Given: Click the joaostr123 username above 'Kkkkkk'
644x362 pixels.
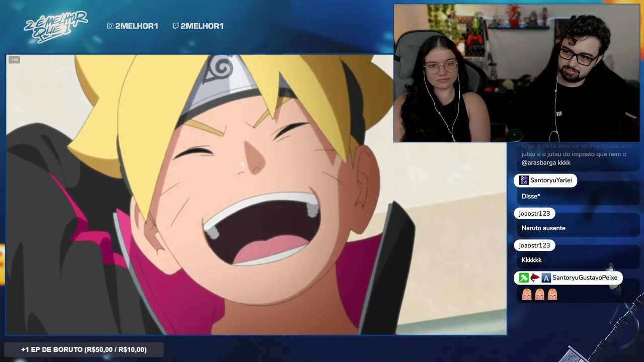Looking at the screenshot, I should tap(534, 245).
